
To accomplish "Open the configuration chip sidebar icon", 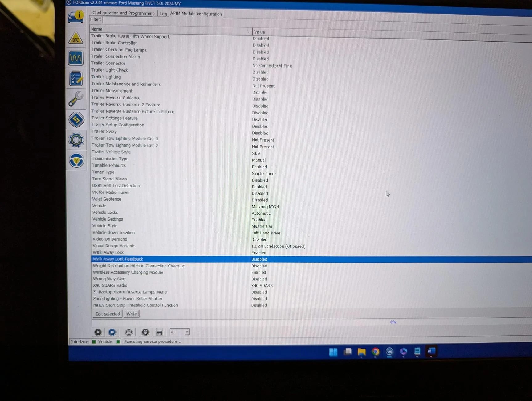I will tap(76, 120).
